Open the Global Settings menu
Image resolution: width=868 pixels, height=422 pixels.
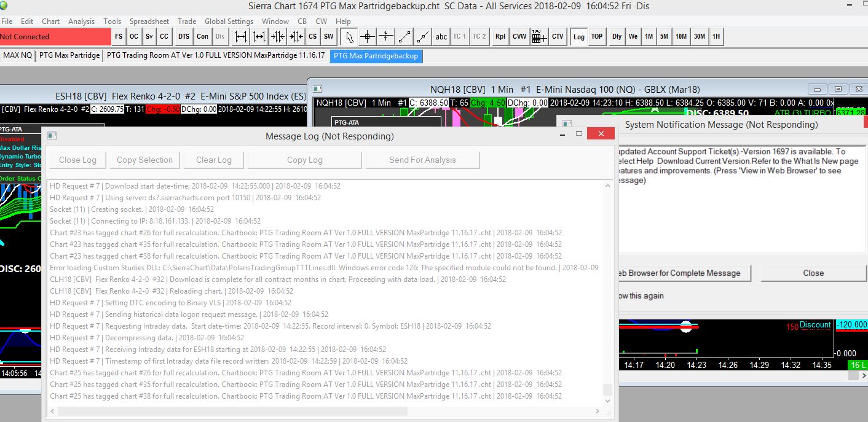pyautogui.click(x=229, y=21)
